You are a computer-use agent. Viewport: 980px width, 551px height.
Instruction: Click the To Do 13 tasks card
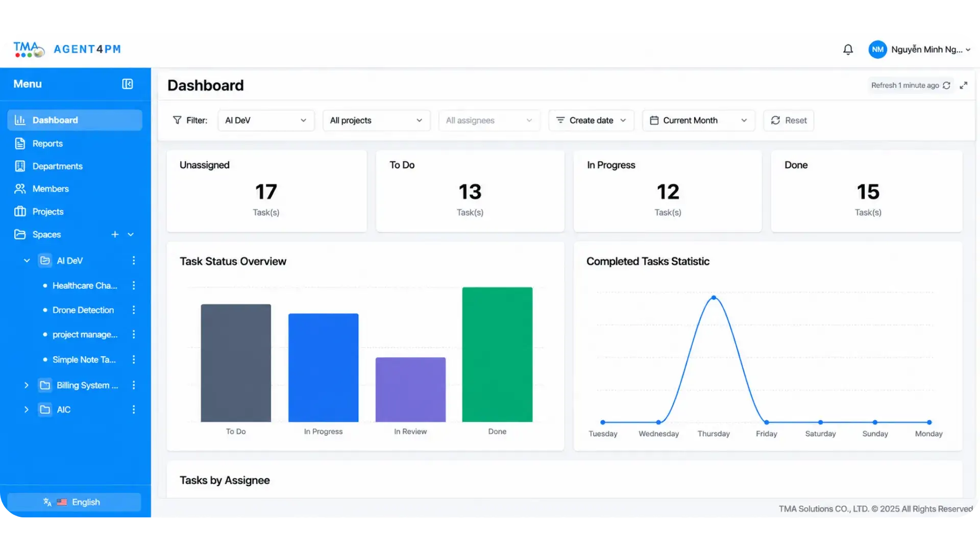point(470,191)
